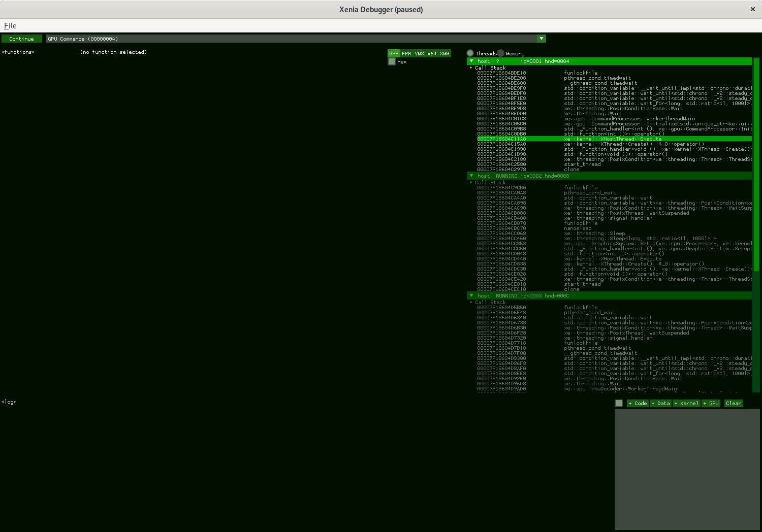Switch to the FPR register tab
The width and height of the screenshot is (762, 532).
coord(406,53)
